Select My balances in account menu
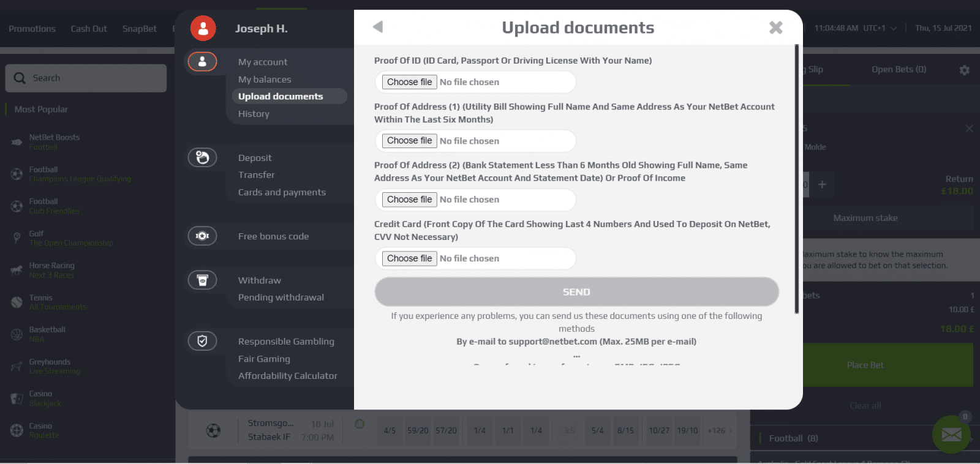Screen dimensions: 980x464 click(265, 80)
